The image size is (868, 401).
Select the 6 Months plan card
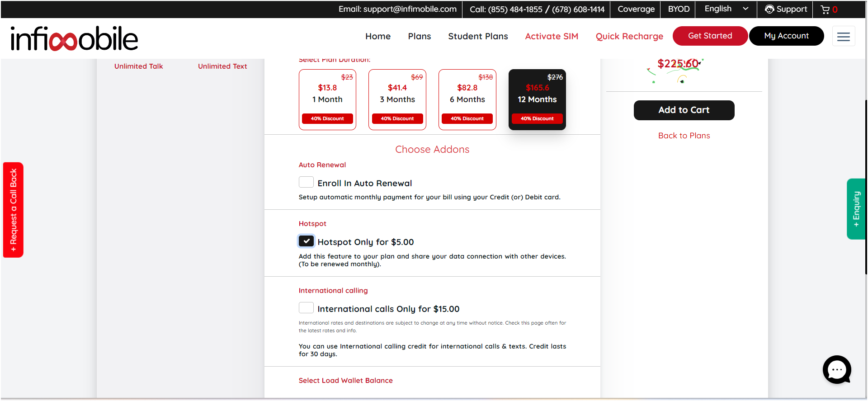467,99
